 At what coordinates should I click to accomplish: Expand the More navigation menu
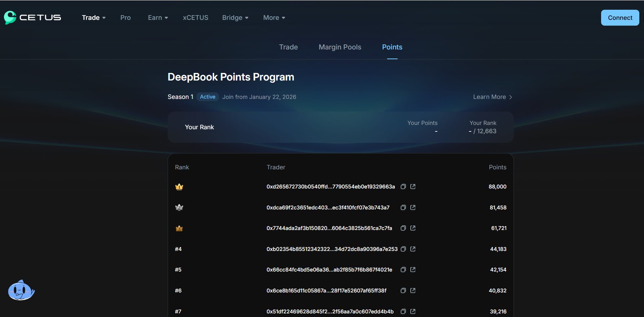click(x=274, y=18)
